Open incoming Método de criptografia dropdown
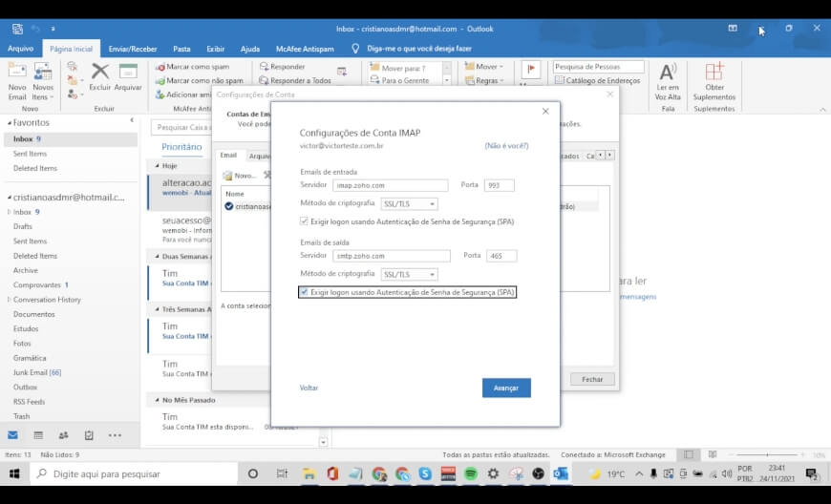Viewport: 831px width, 504px height. tap(409, 204)
